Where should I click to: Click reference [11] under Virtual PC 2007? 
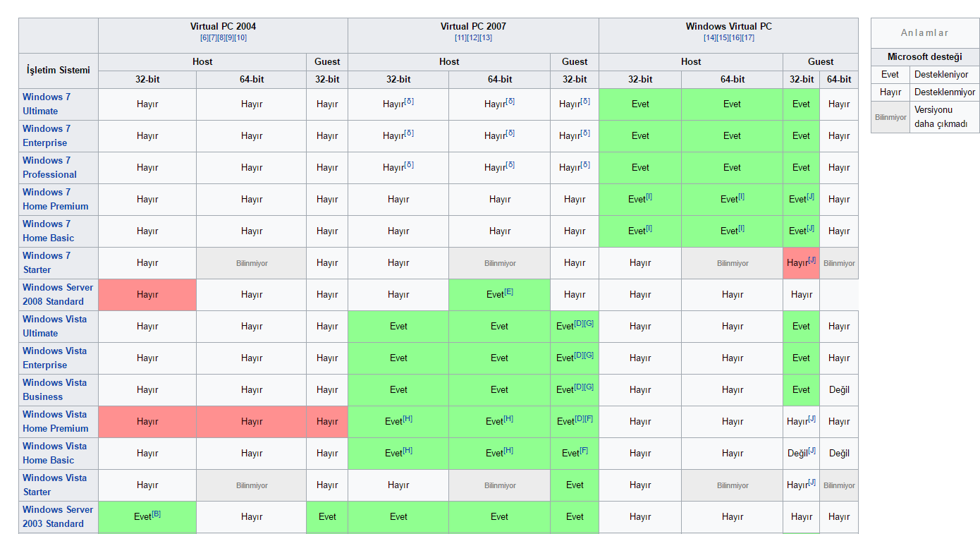tap(460, 38)
